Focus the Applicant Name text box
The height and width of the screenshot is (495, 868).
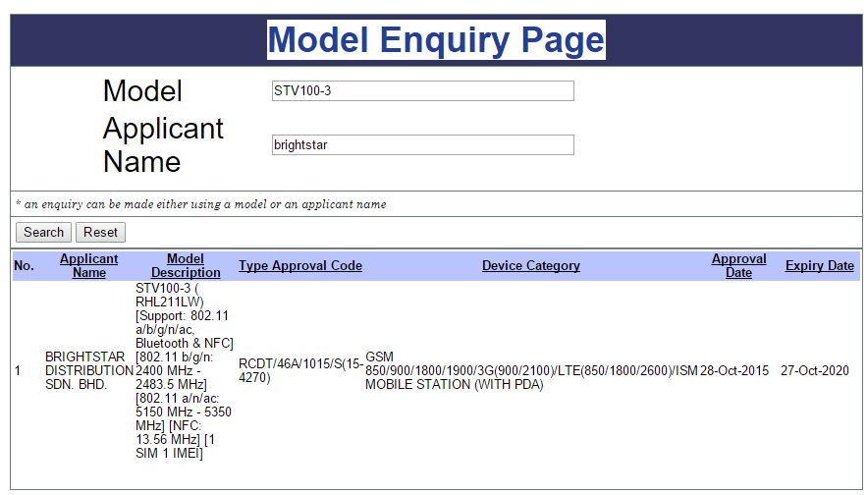pos(422,145)
